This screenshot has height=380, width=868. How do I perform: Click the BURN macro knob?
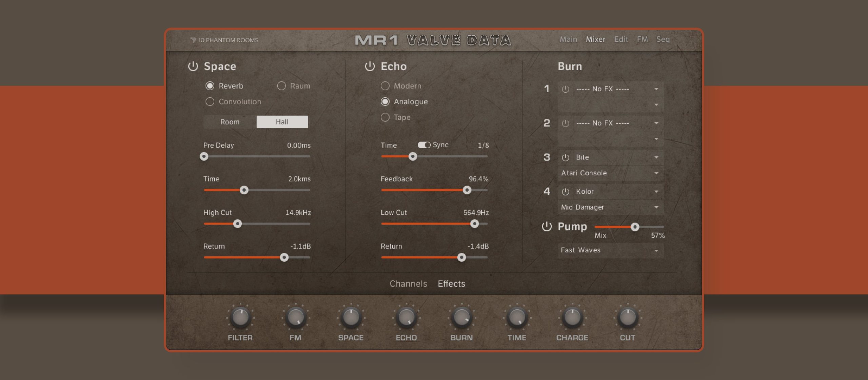pos(461,317)
